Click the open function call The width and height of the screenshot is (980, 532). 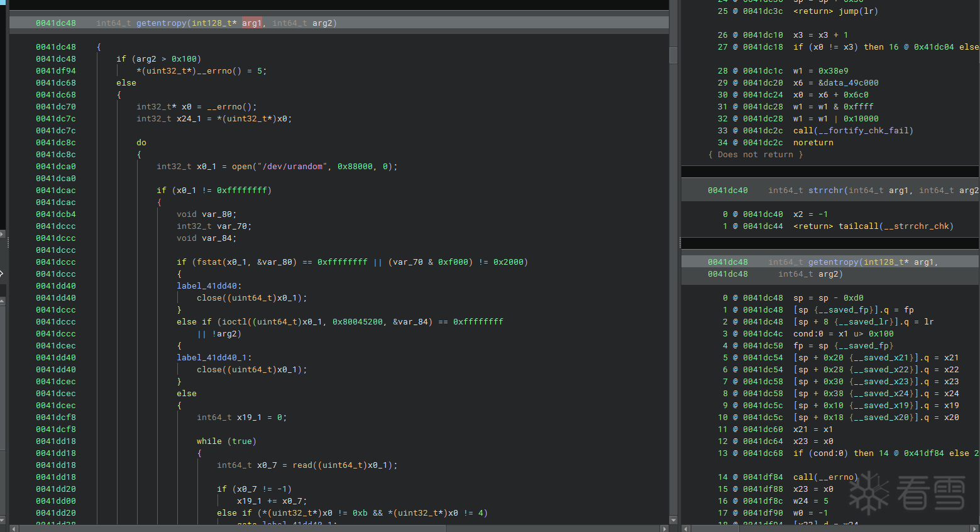(242, 167)
